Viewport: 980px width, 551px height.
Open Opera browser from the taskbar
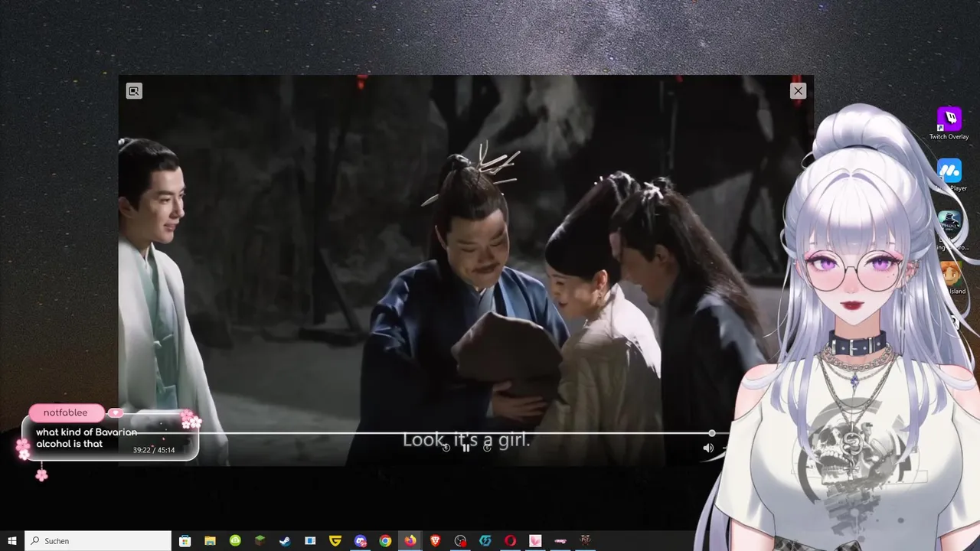pos(510,541)
